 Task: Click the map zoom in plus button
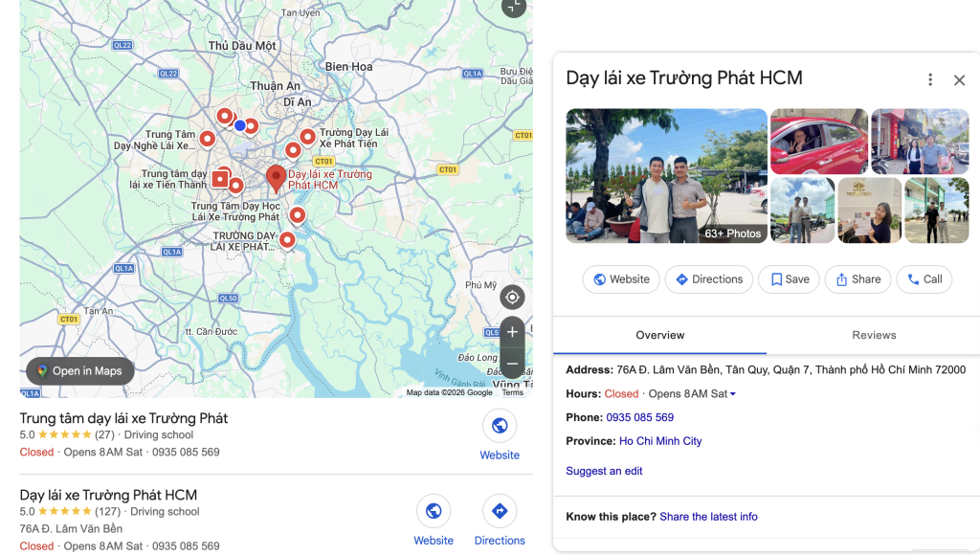click(512, 332)
